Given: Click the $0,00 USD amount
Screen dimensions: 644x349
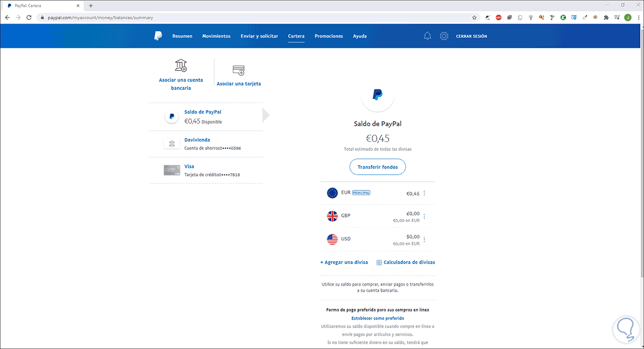Looking at the screenshot, I should (413, 236).
